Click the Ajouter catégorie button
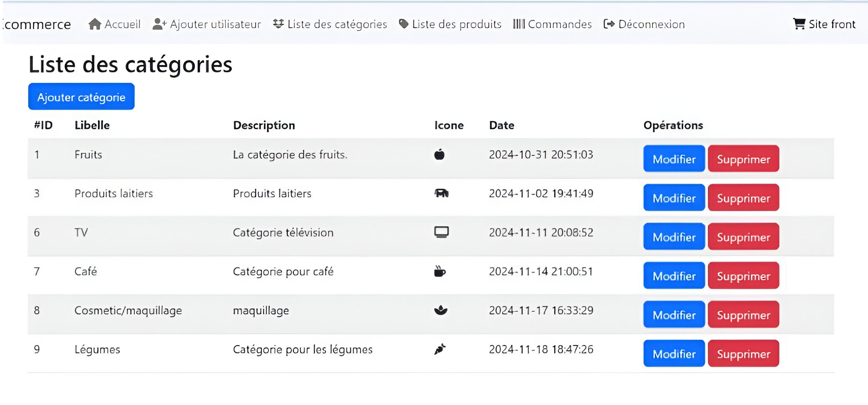 coord(81,96)
